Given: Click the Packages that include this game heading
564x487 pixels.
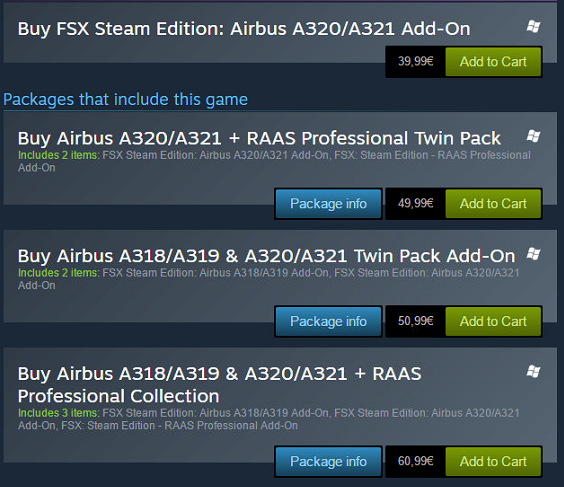Looking at the screenshot, I should coord(125,100).
